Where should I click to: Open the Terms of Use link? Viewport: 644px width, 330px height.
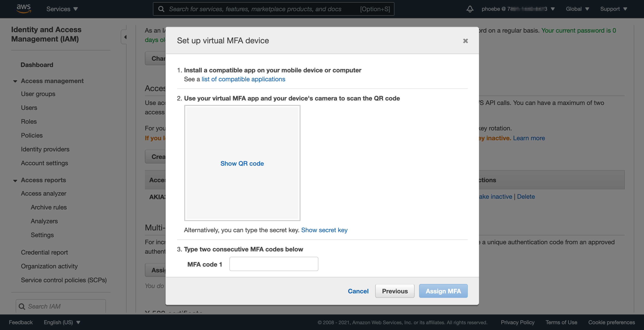[x=561, y=322]
